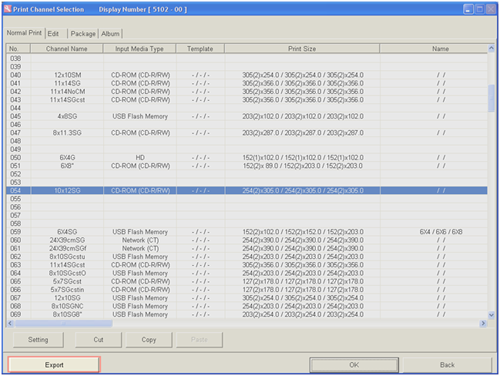Viewport: 500px width, 376px height.
Task: Click the vertical scrollbar down arrow
Action: point(491,315)
